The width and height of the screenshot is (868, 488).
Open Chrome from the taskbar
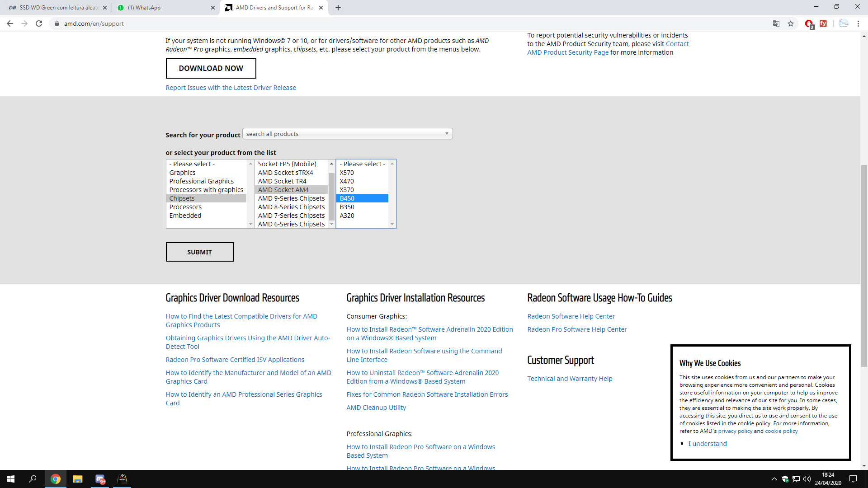point(56,479)
